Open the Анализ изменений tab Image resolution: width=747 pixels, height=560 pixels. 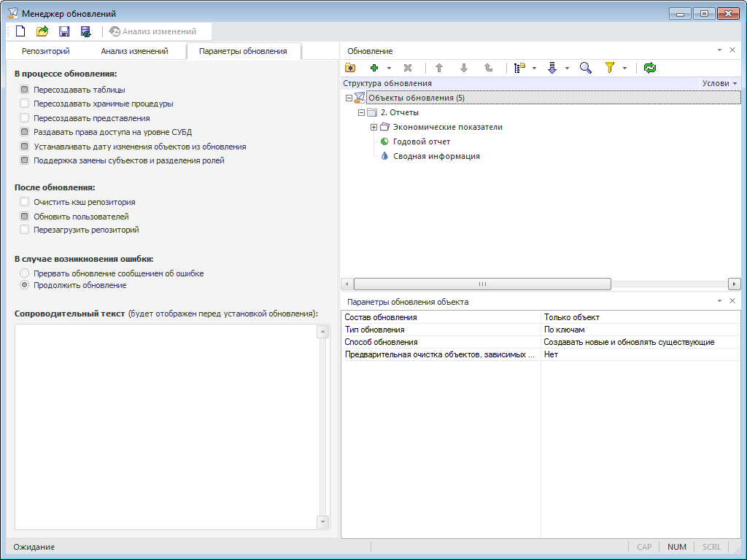134,51
